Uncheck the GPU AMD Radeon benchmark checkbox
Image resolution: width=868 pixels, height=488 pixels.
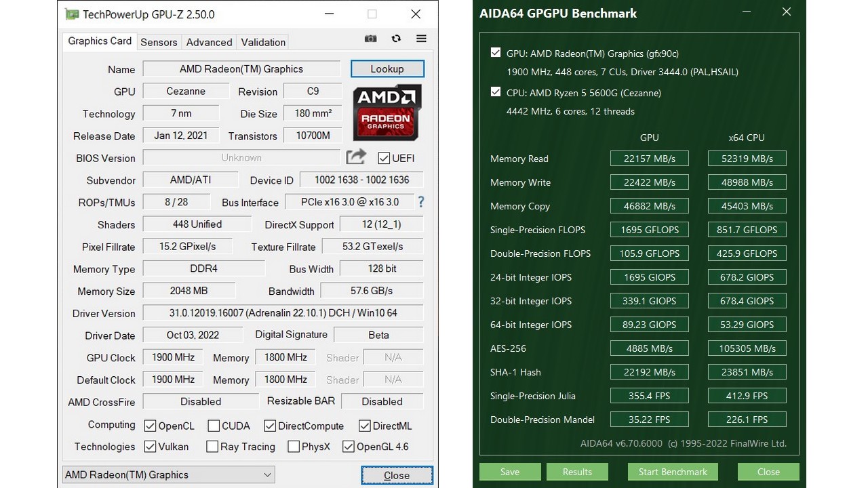point(496,53)
